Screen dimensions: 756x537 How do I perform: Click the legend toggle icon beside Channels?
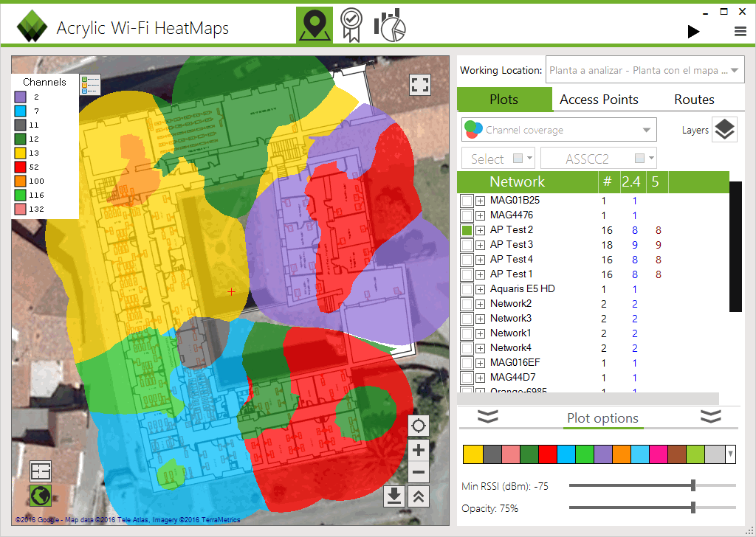coord(90,85)
